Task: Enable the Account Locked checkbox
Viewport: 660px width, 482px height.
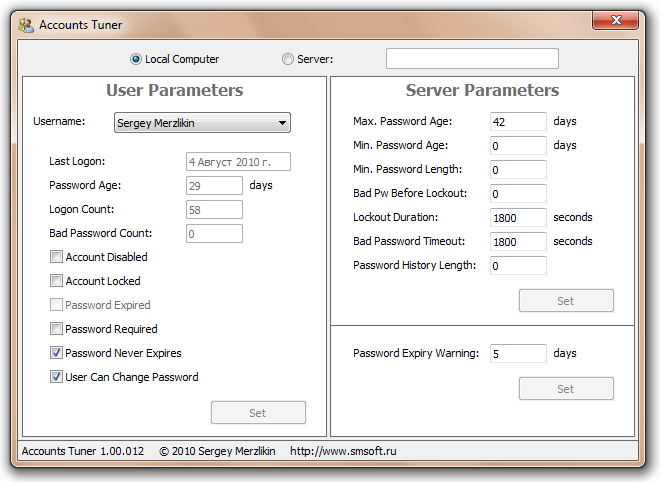Action: point(56,281)
